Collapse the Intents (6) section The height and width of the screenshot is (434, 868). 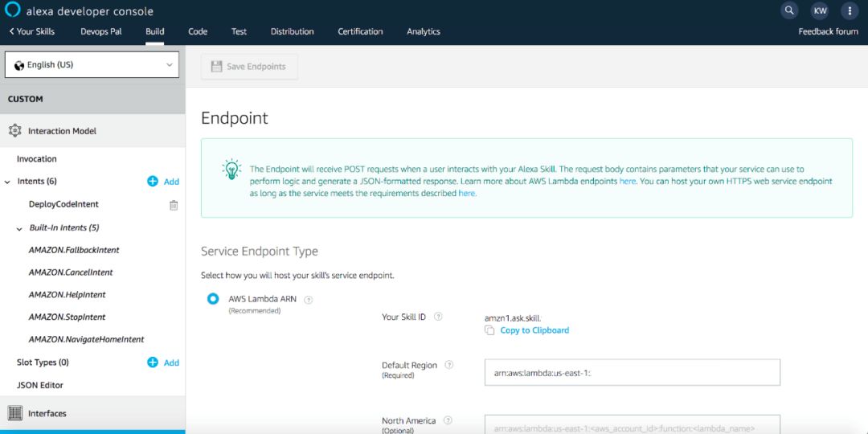(7, 182)
